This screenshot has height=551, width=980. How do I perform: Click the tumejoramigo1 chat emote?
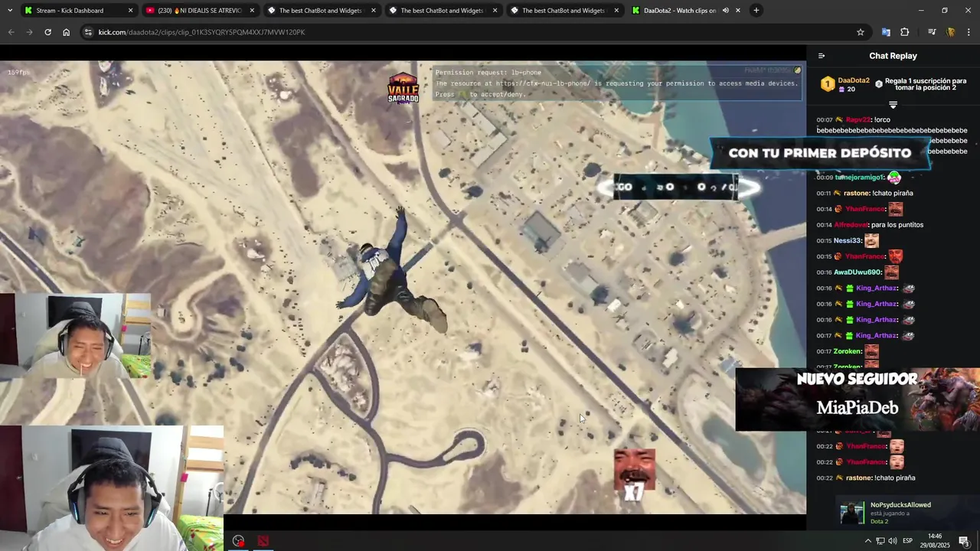coord(894,178)
